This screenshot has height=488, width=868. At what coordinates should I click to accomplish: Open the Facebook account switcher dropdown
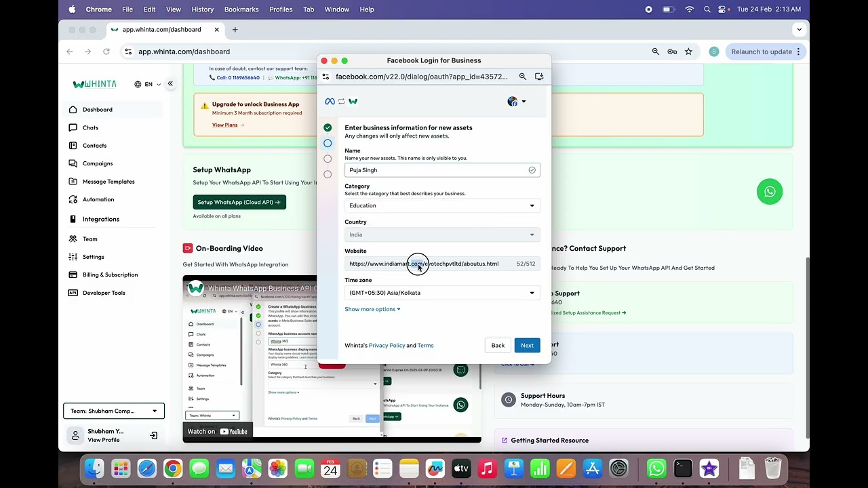tap(517, 102)
